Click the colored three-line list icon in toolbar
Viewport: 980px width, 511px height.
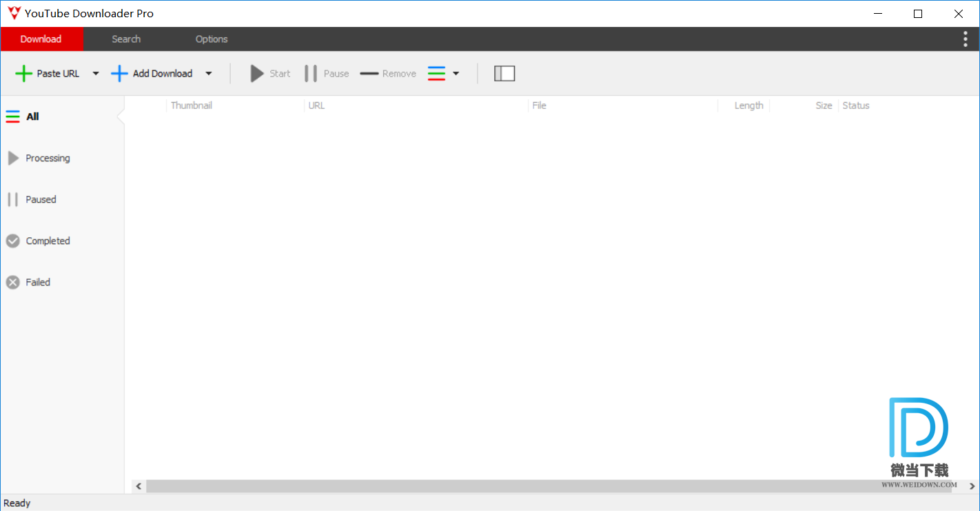[437, 74]
